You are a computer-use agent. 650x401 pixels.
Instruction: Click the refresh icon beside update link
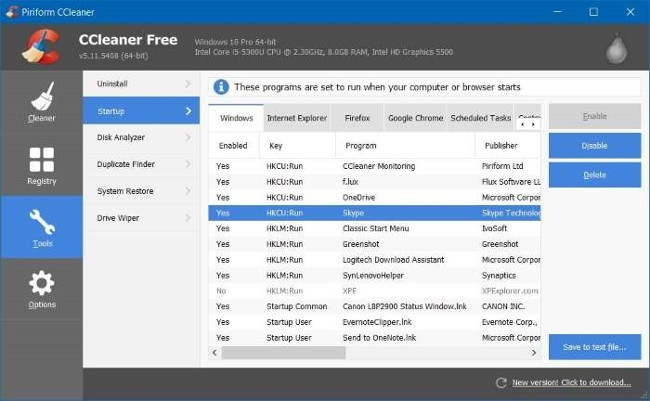[501, 382]
